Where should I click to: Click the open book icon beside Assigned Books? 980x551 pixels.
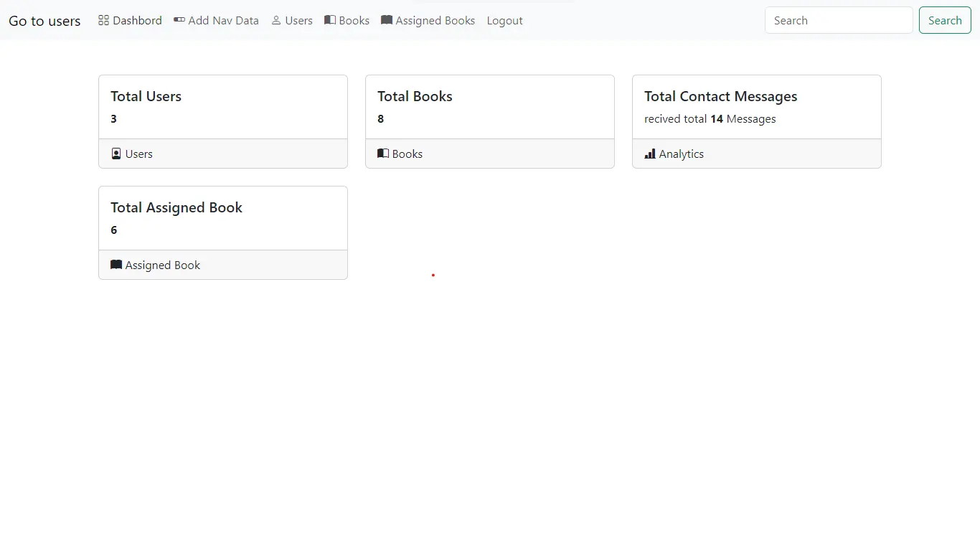tap(387, 20)
